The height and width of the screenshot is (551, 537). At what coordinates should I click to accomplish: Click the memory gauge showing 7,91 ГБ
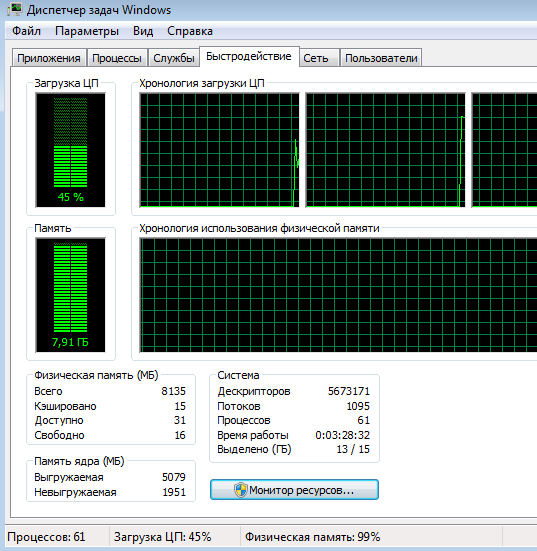coord(70,295)
